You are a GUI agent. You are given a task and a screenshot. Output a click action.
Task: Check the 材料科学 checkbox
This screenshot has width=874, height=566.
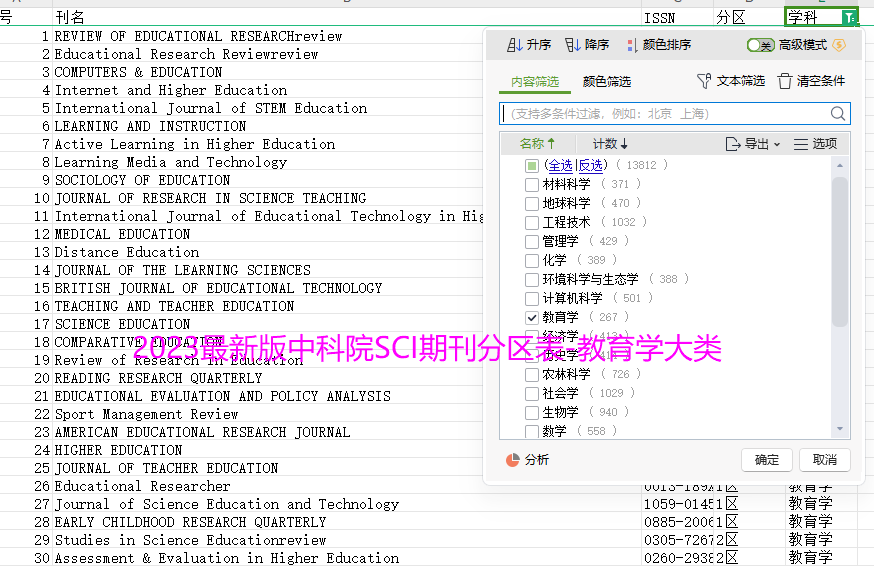[x=532, y=184]
